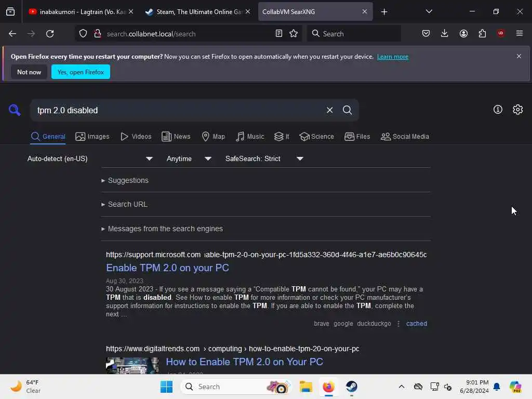
Task: Switch to the Videos category tab
Action: (x=136, y=137)
